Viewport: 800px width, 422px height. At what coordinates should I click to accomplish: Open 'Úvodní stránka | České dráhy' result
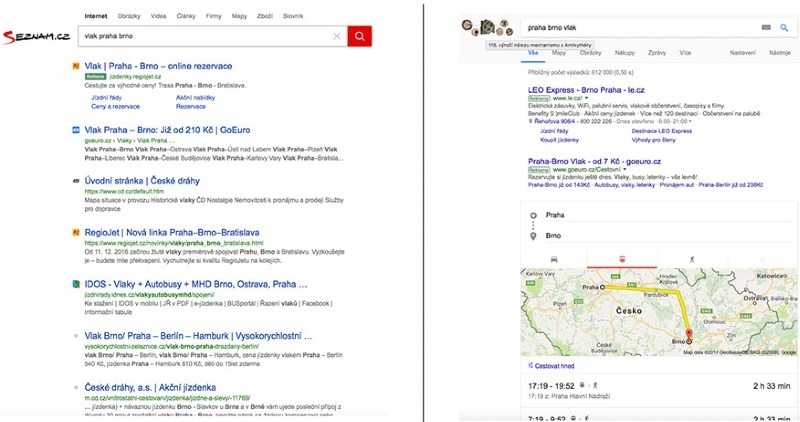(x=142, y=181)
